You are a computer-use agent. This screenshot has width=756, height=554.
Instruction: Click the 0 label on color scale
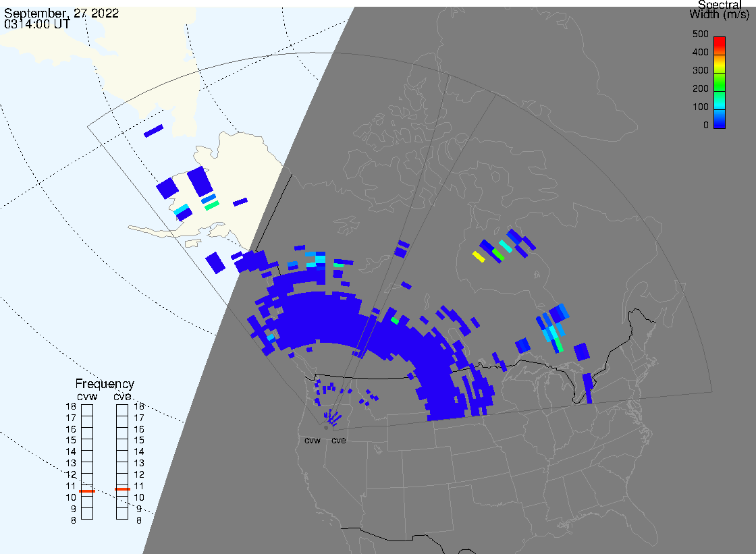point(706,126)
